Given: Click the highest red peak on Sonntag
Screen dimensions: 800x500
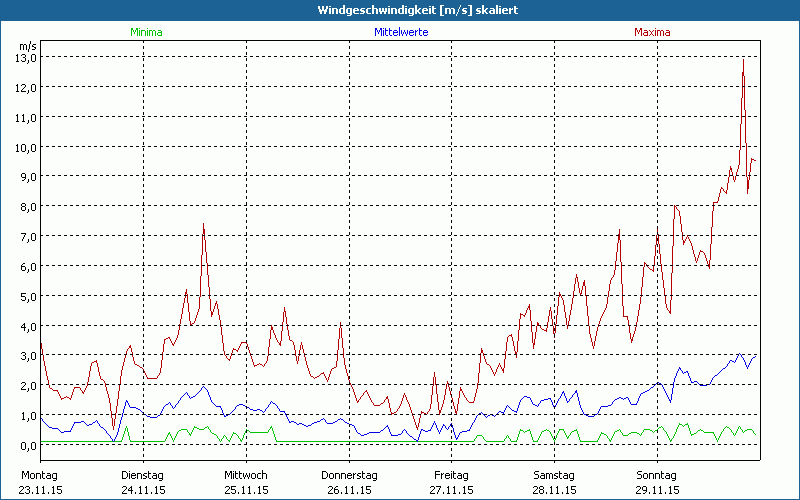Looking at the screenshot, I should (x=743, y=61).
